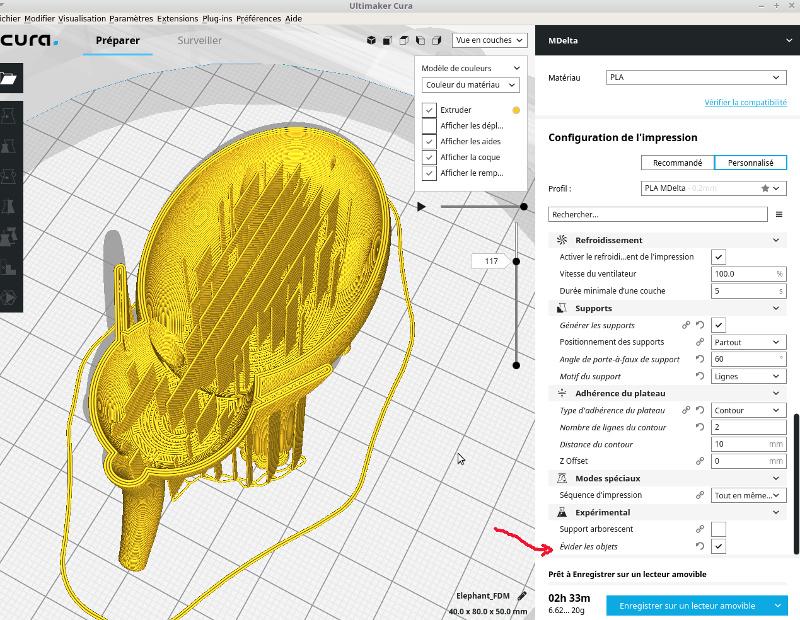Click link icon beside Séquence d'impression
Image resolution: width=800 pixels, height=620 pixels.
[700, 495]
